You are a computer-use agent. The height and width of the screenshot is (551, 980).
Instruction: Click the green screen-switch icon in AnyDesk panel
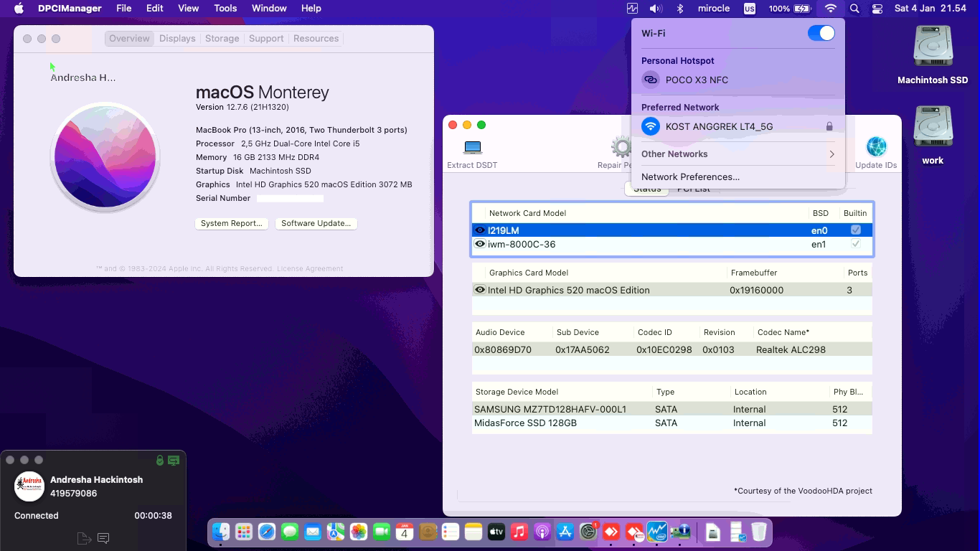click(174, 461)
